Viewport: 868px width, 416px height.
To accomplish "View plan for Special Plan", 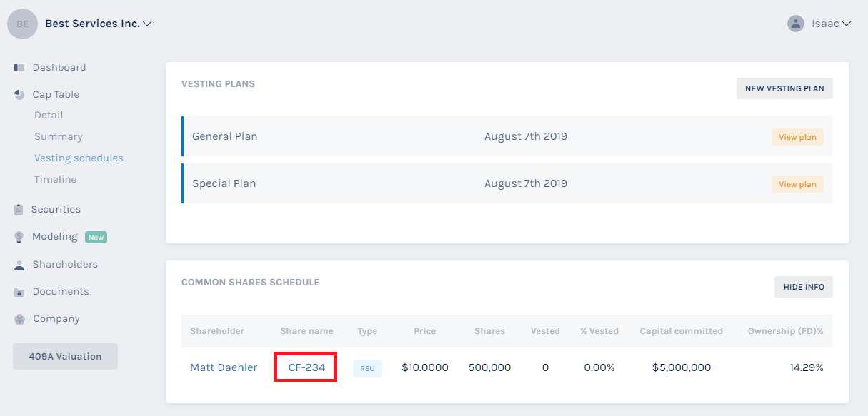I will point(797,184).
